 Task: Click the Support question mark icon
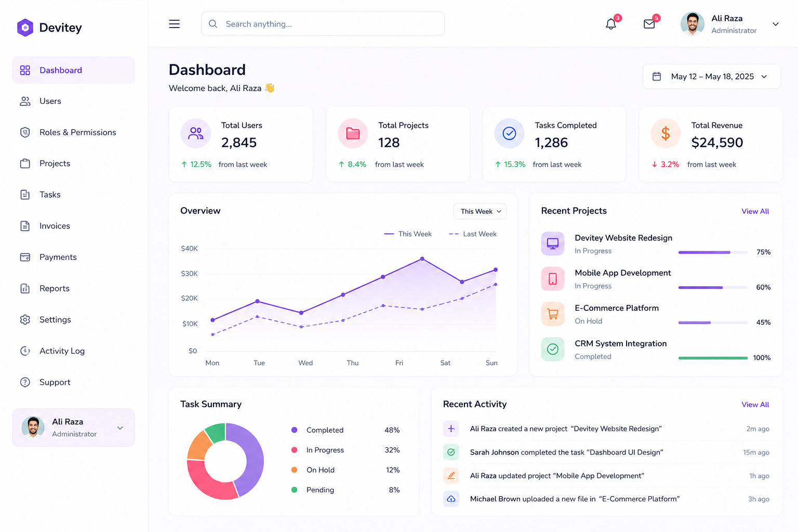pos(25,382)
